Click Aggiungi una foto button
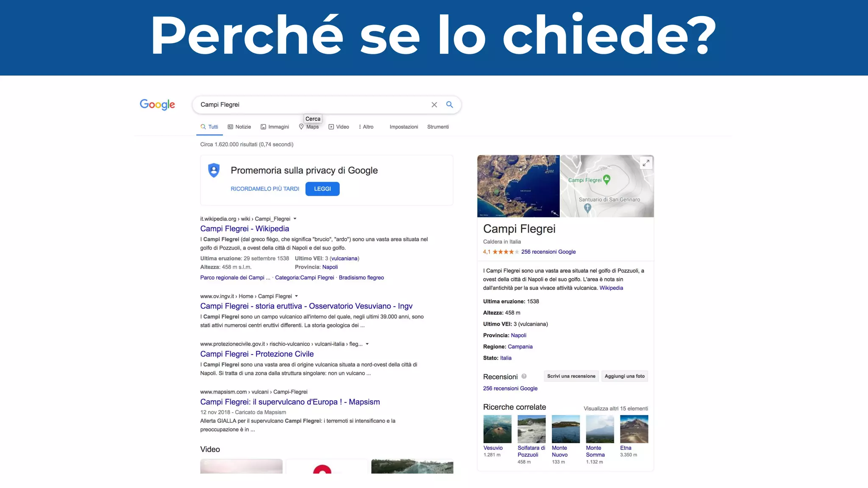This screenshot has width=868, height=488. click(624, 376)
